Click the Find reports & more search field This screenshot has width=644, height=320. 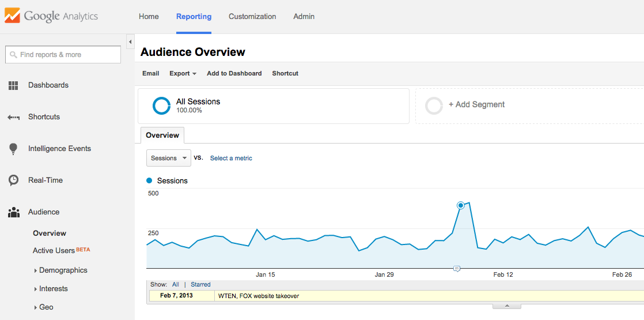63,55
